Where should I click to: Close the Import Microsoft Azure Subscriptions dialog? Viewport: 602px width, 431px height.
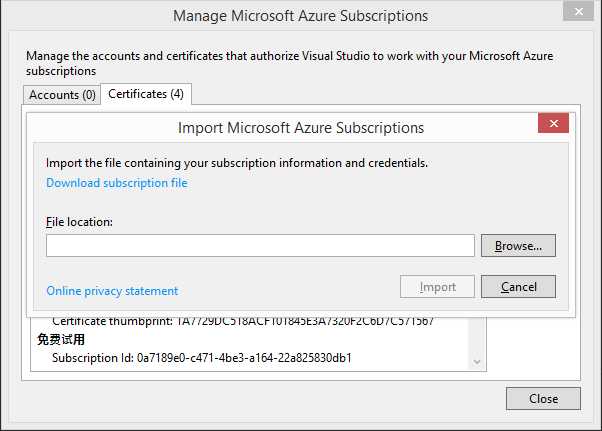click(x=553, y=123)
